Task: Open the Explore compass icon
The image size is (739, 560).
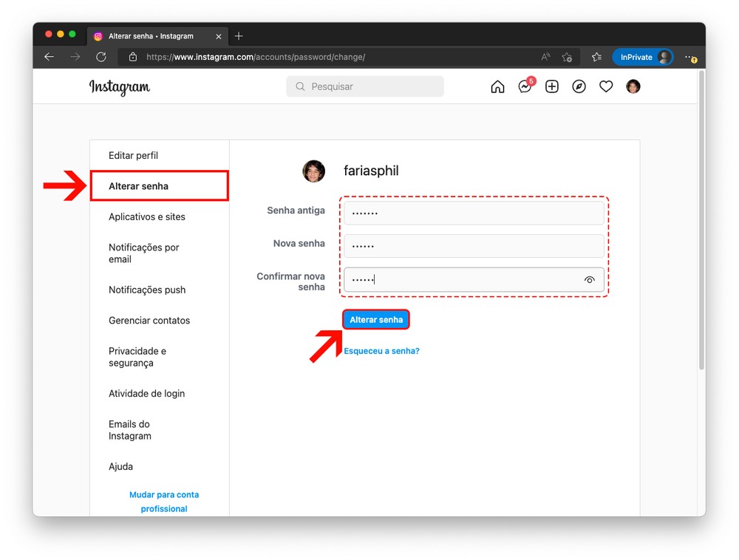Action: 579,86
